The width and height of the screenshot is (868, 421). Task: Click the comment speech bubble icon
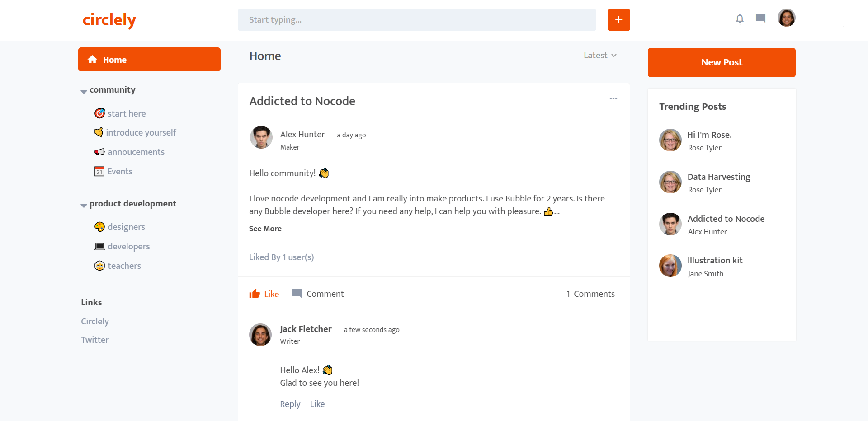(297, 294)
